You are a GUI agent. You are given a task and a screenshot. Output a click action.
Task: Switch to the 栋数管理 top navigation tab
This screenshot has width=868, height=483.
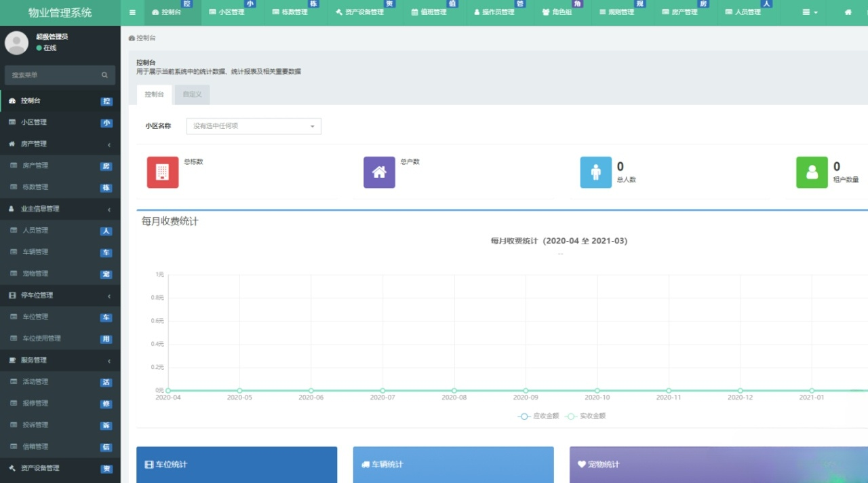point(295,12)
